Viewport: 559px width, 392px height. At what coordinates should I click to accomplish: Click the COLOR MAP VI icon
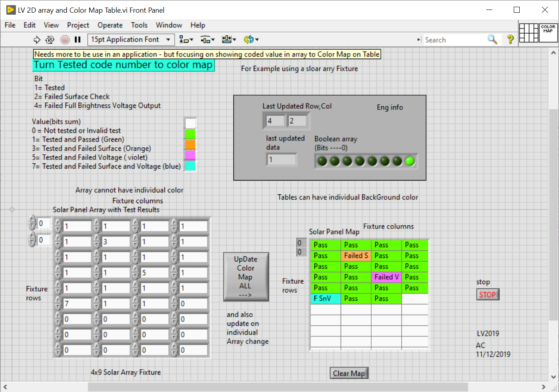(x=548, y=33)
